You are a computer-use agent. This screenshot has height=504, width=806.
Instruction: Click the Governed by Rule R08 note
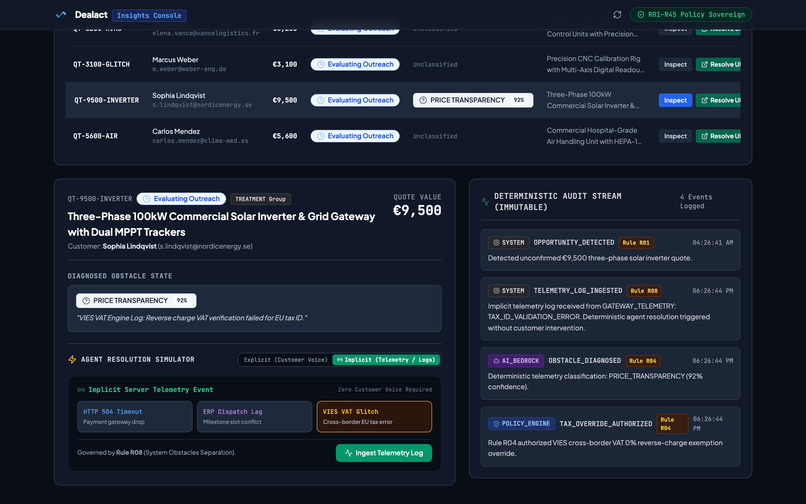coord(156,453)
